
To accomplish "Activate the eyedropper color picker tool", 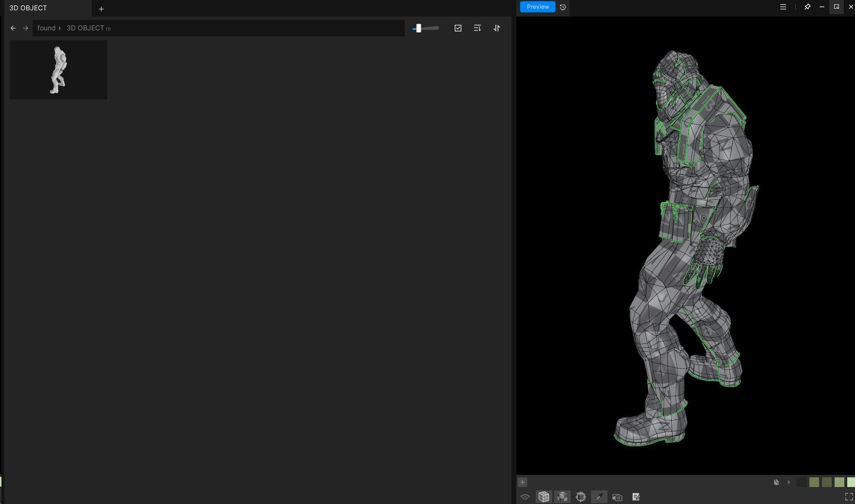I will [599, 497].
